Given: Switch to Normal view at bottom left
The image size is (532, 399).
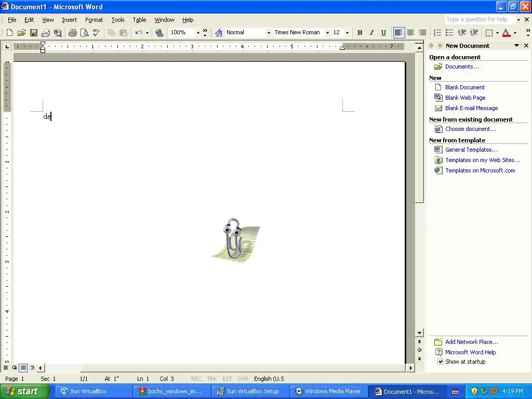Looking at the screenshot, I should point(6,367).
